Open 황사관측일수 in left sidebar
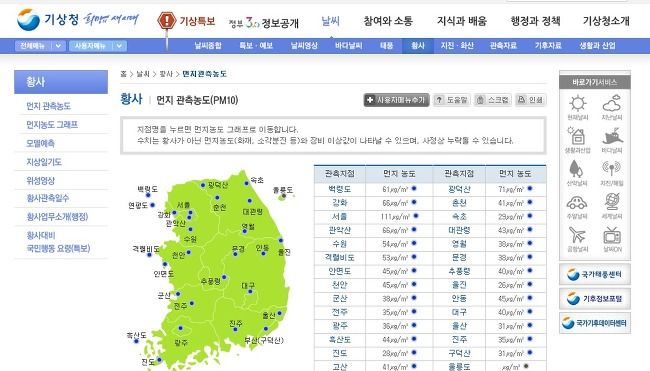The image size is (650, 371). [x=48, y=198]
